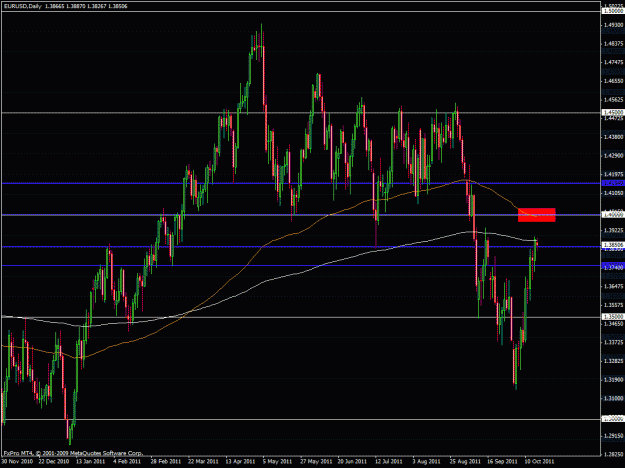The image size is (625, 468).
Task: Click the 1.45000 price level label
Action: tap(613, 113)
